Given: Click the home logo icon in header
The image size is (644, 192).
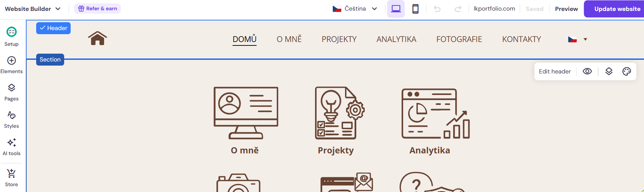Looking at the screenshot, I should (x=98, y=38).
